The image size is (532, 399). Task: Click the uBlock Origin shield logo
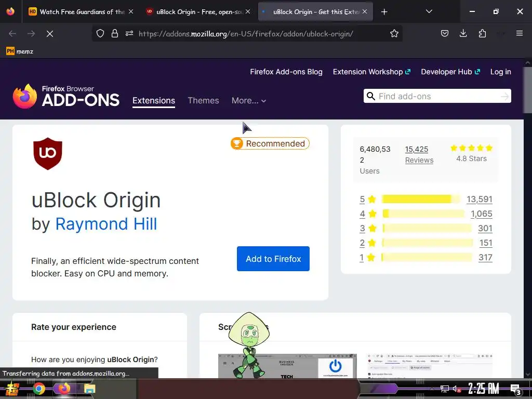[x=48, y=154]
